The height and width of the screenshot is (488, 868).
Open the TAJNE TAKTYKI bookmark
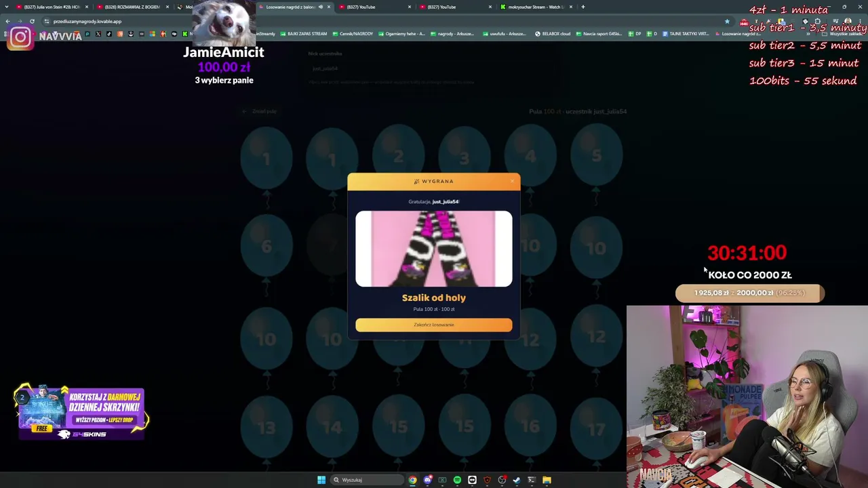686,34
